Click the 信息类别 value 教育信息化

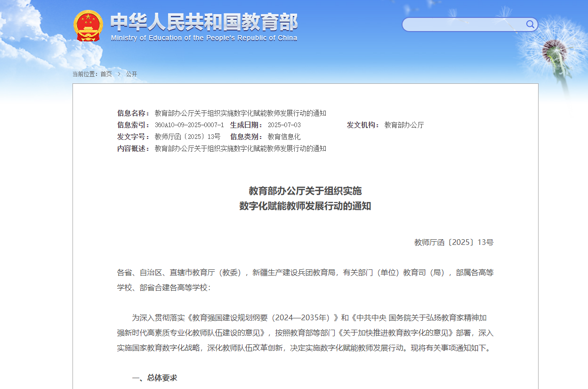coord(284,137)
